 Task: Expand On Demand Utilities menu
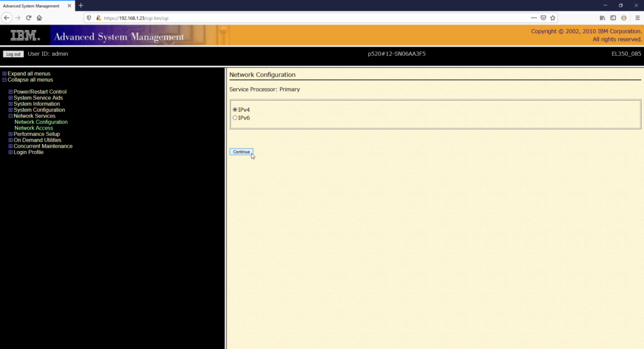pos(11,140)
